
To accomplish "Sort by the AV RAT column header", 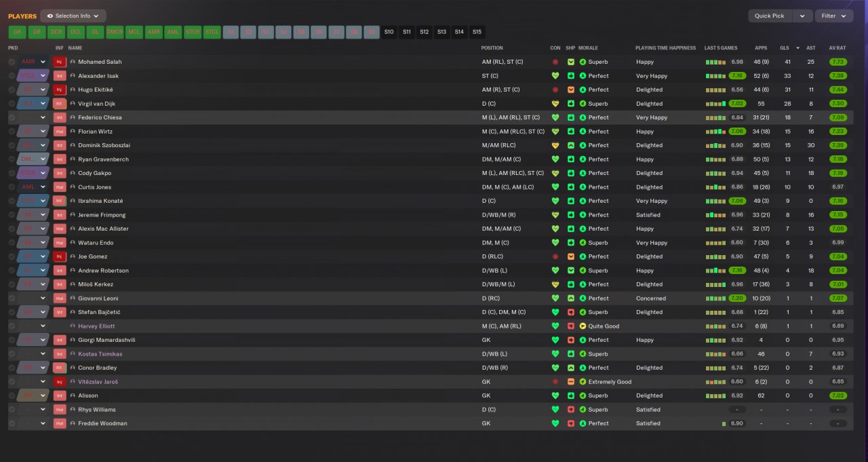I will click(x=837, y=48).
